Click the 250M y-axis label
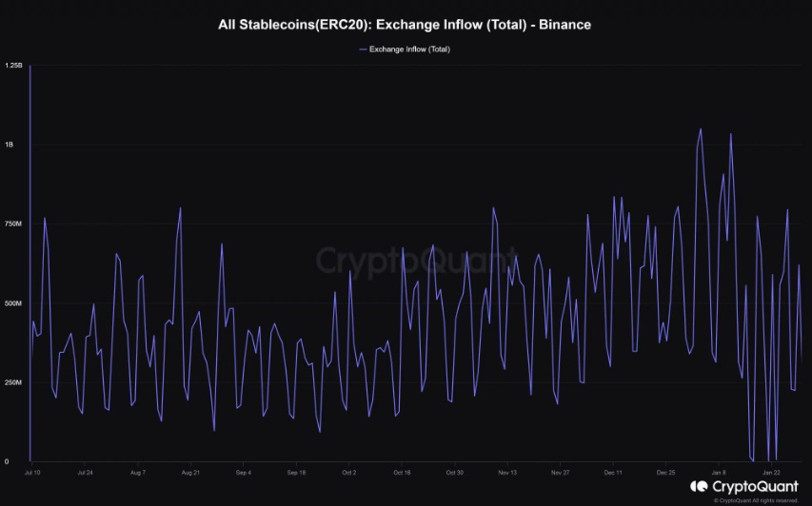The image size is (812, 506). (13, 382)
